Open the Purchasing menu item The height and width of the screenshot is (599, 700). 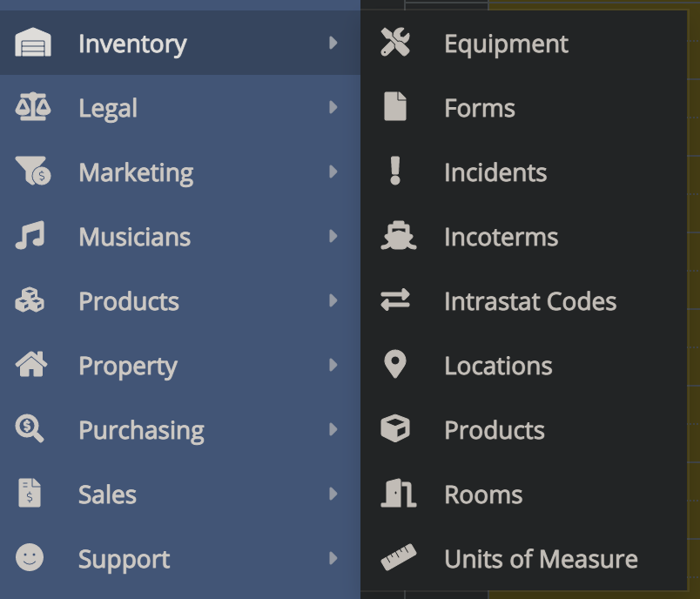(141, 430)
